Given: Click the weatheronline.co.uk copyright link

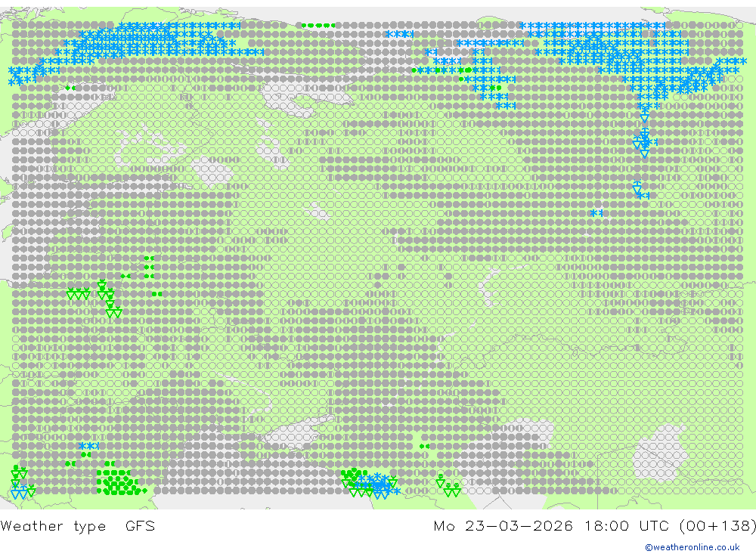Looking at the screenshot, I should [692, 547].
